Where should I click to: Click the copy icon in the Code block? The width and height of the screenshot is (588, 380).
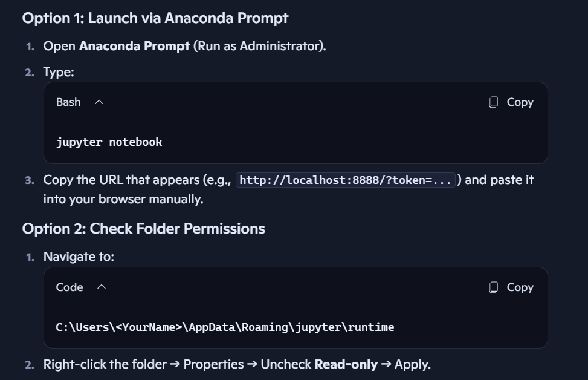(494, 287)
